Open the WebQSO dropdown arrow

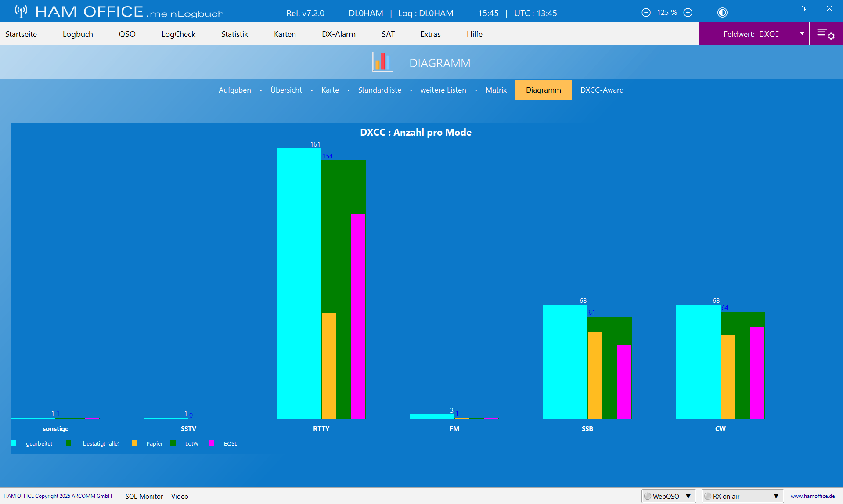pyautogui.click(x=688, y=496)
